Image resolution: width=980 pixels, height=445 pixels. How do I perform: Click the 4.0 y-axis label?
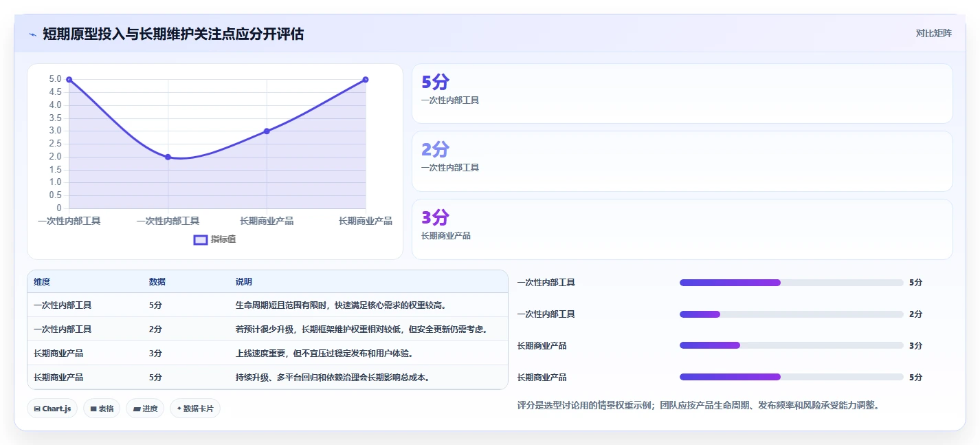[x=55, y=105]
